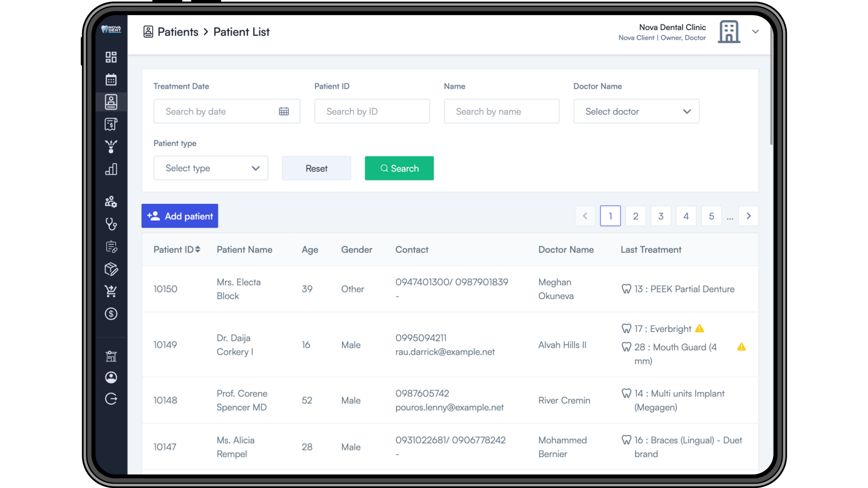868x488 pixels.
Task: Click the user profile sidebar icon
Action: tap(111, 377)
